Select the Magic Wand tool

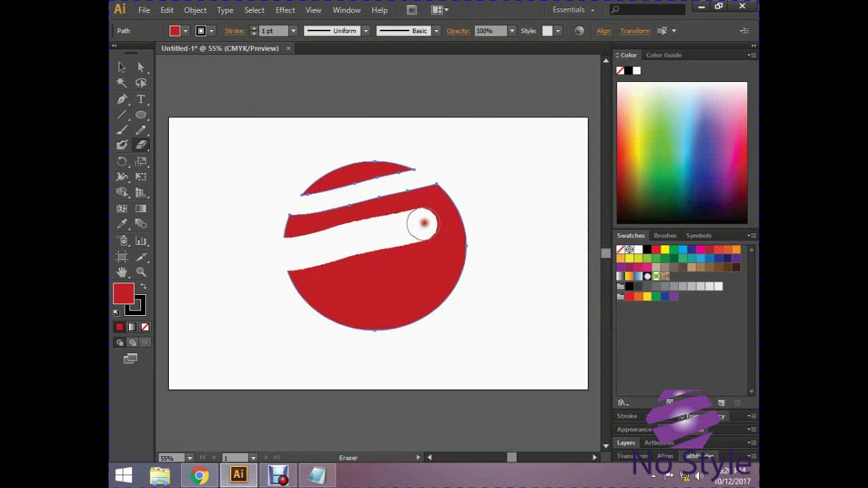[x=122, y=83]
